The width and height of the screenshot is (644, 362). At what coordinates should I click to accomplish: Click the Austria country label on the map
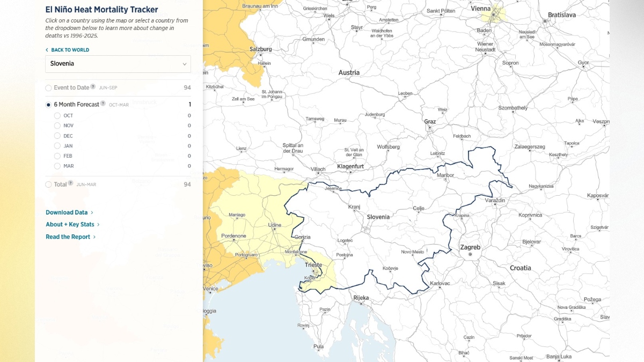tap(349, 72)
